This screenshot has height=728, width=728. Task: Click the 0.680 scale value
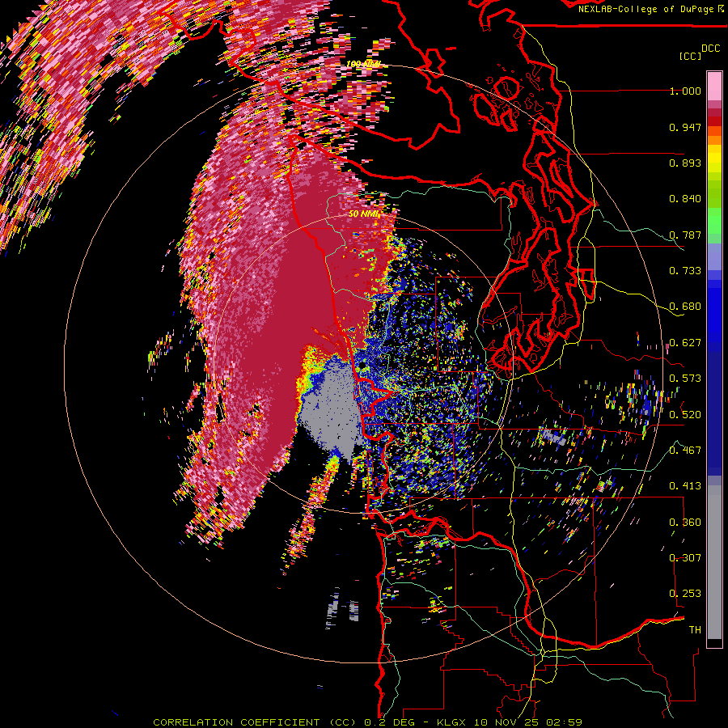[x=685, y=307]
